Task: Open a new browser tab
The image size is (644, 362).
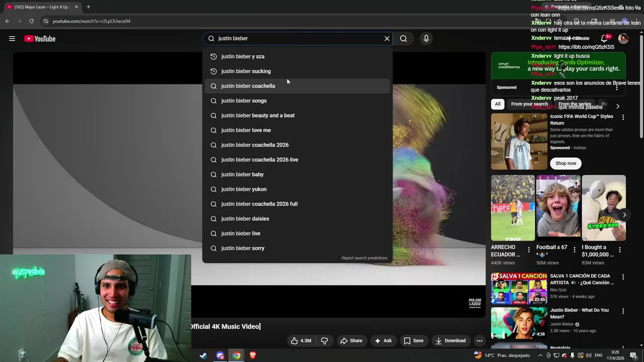Action: pyautogui.click(x=89, y=7)
